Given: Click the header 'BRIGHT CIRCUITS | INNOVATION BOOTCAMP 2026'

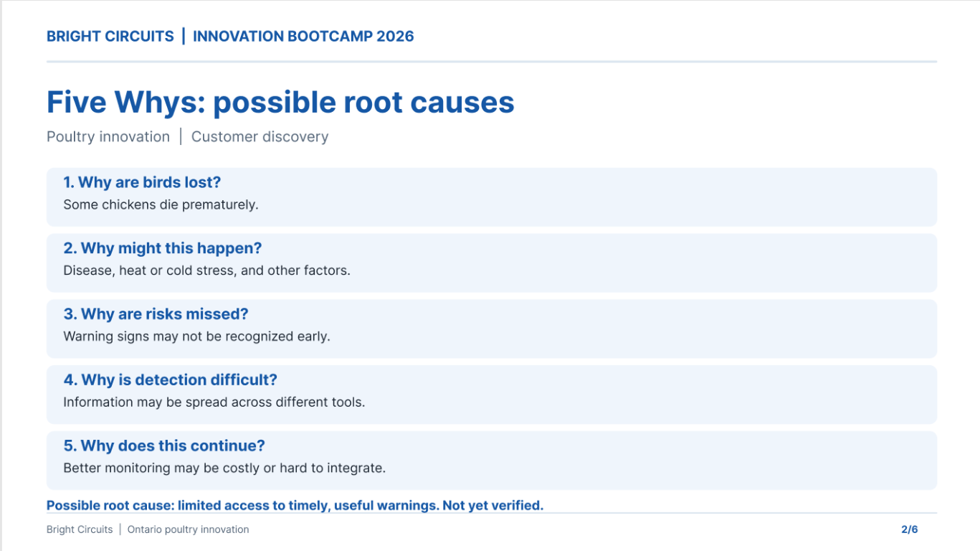Looking at the screenshot, I should [x=230, y=36].
